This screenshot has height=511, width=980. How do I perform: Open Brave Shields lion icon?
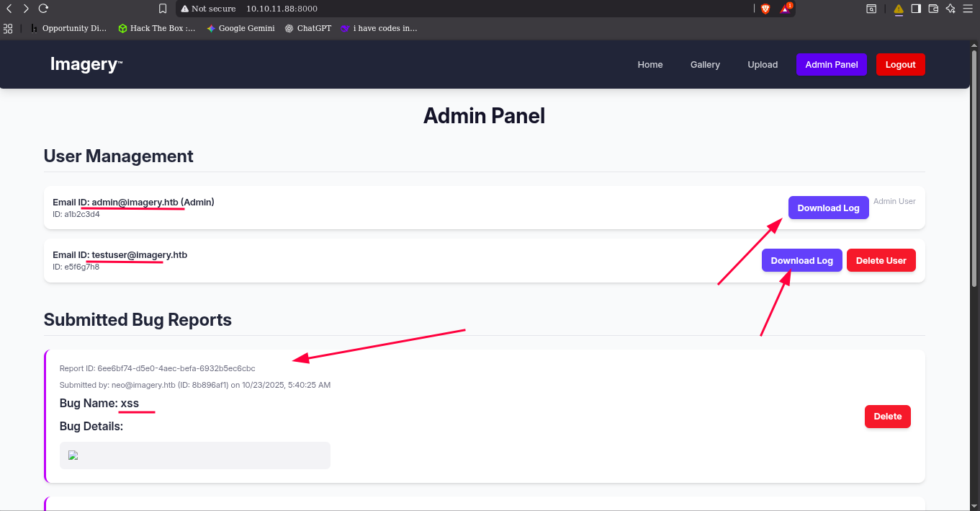click(765, 9)
